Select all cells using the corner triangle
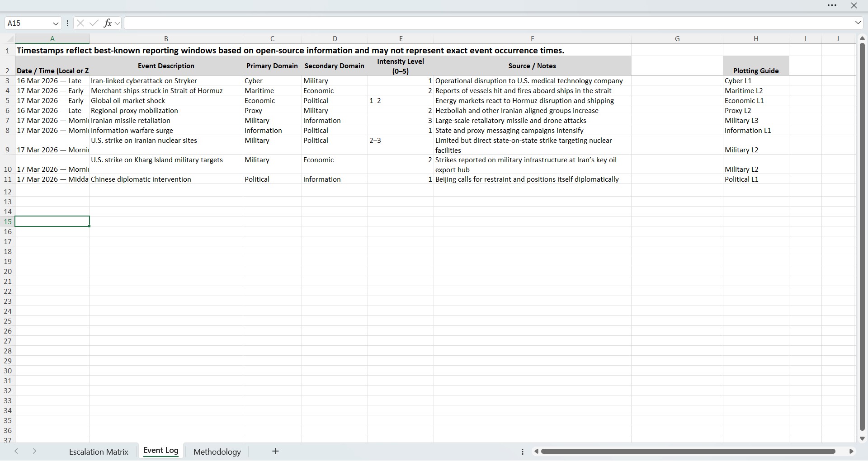Screen dimensions: 868x461 [x=9, y=39]
